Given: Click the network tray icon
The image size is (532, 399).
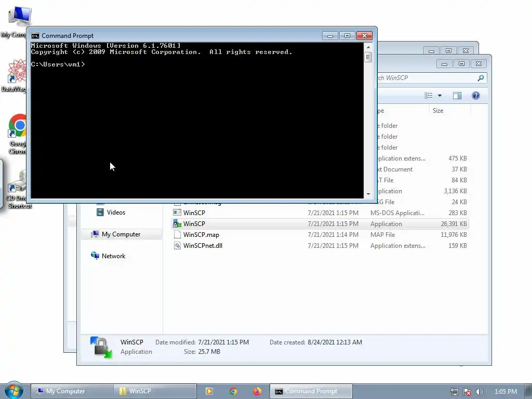Looking at the screenshot, I should click(x=455, y=392).
